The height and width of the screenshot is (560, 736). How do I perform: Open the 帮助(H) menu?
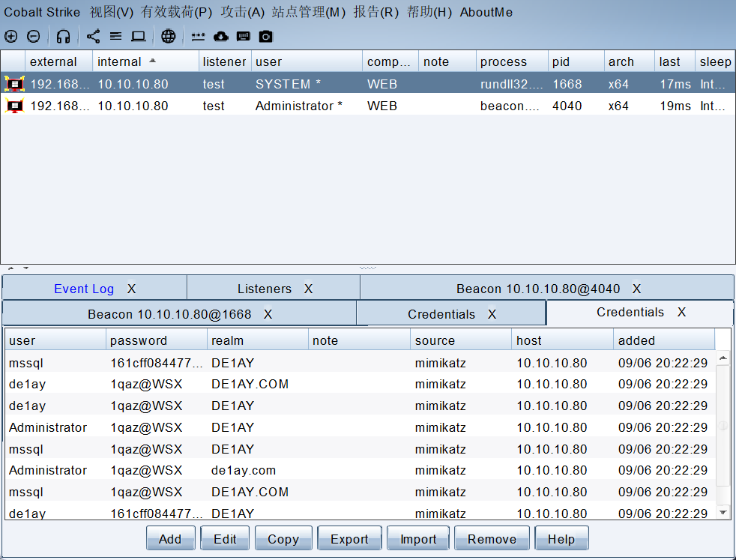pos(429,12)
